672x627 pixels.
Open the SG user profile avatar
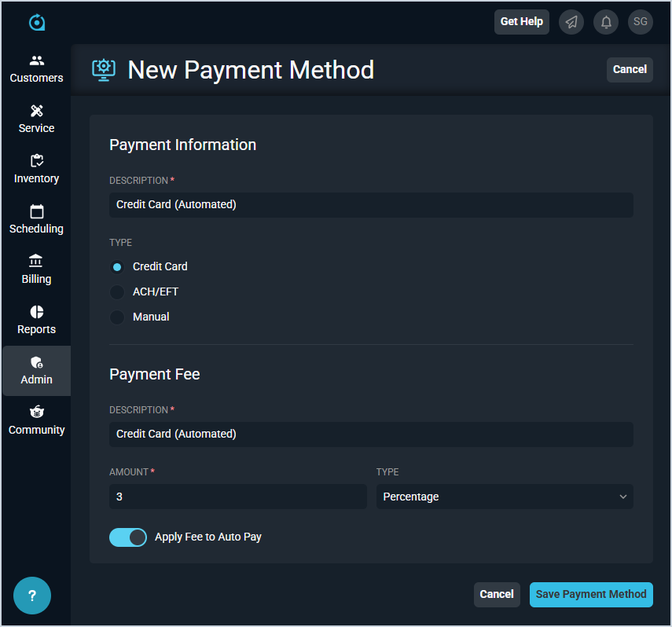coord(641,22)
